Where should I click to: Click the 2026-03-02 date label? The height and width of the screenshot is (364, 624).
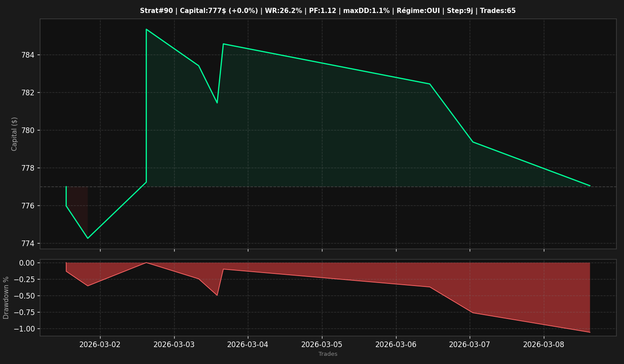(x=100, y=344)
